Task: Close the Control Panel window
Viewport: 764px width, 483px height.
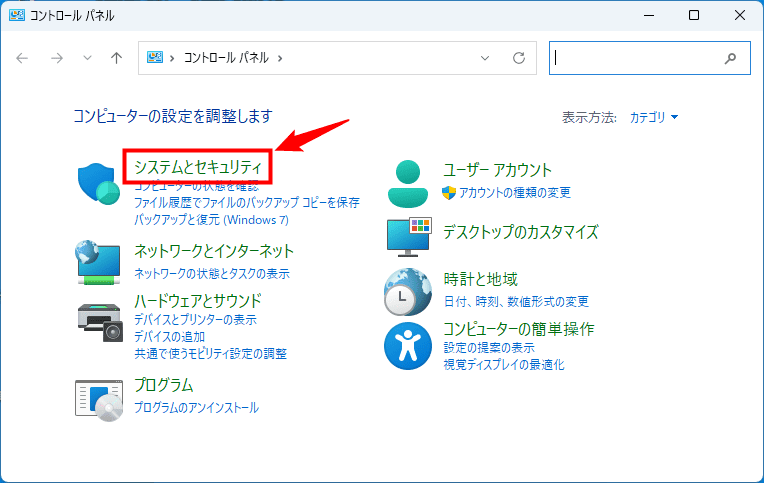Action: tap(740, 16)
